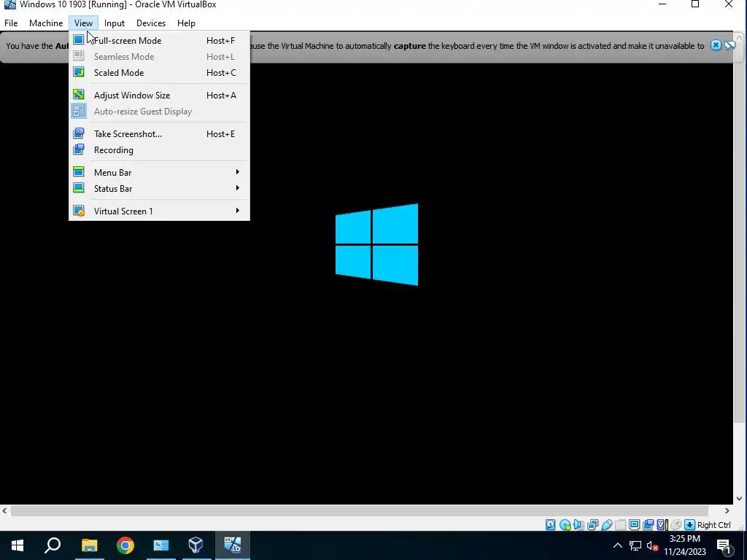
Task: Toggle Scaled Mode in View menu
Action: (x=159, y=72)
